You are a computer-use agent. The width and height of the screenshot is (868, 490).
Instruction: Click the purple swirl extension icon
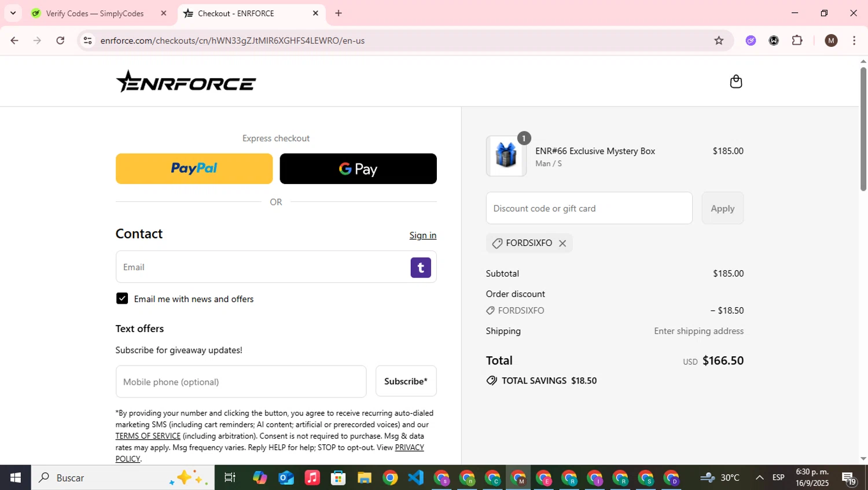point(751,40)
